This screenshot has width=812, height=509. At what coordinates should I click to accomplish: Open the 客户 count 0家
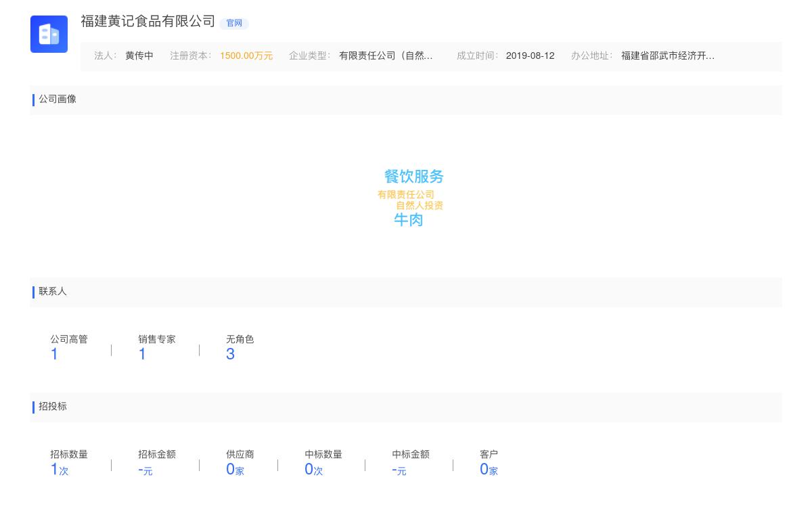coord(489,468)
